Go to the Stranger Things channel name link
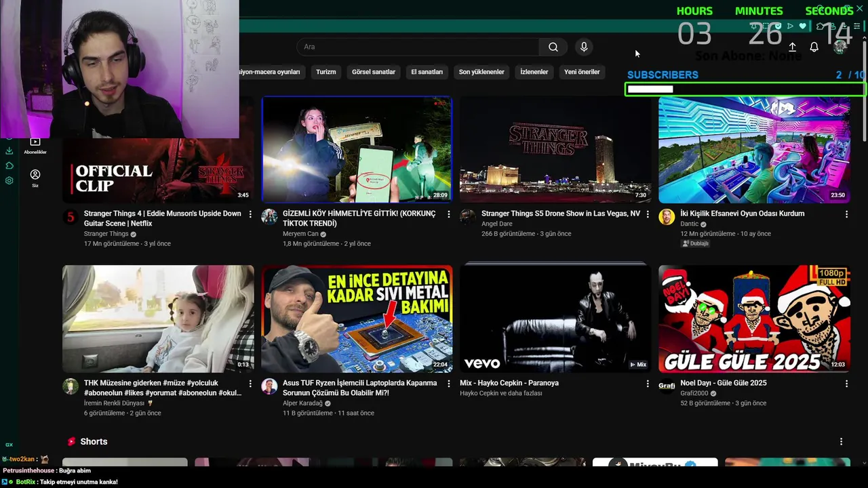The height and width of the screenshot is (488, 868). coord(106,234)
